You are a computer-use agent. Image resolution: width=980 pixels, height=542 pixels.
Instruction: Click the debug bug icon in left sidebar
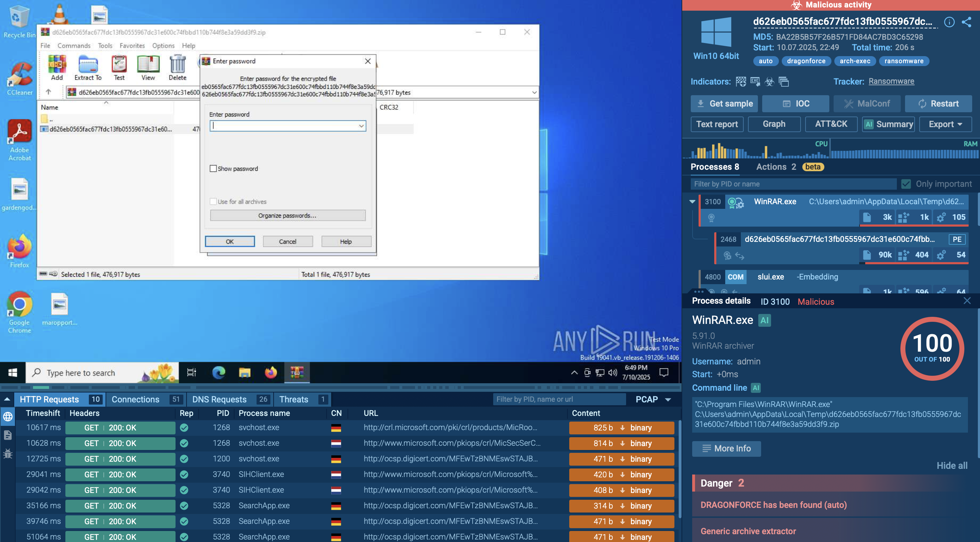[7, 454]
